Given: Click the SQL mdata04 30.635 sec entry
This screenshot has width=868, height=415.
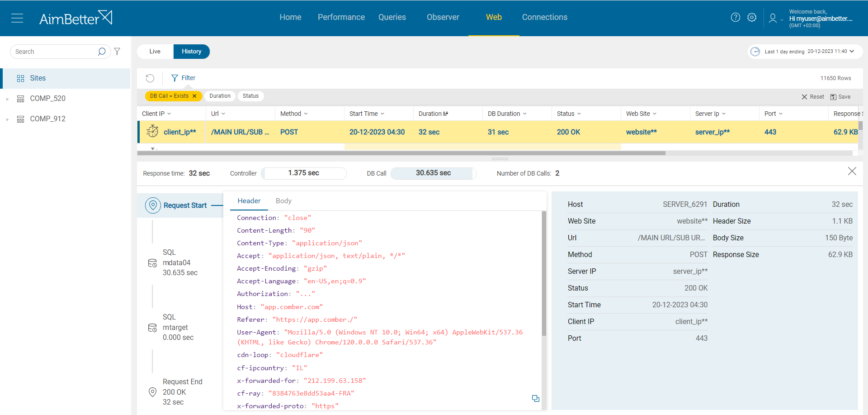Looking at the screenshot, I should pyautogui.click(x=180, y=262).
